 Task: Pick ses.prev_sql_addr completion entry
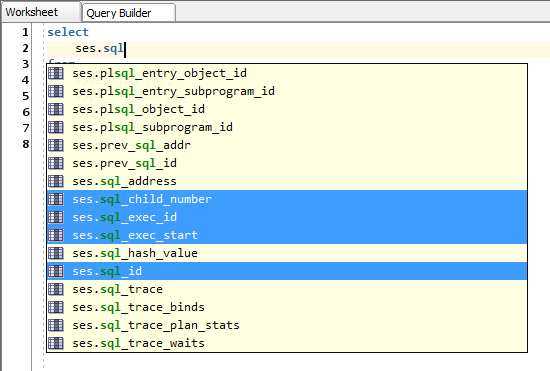point(287,145)
